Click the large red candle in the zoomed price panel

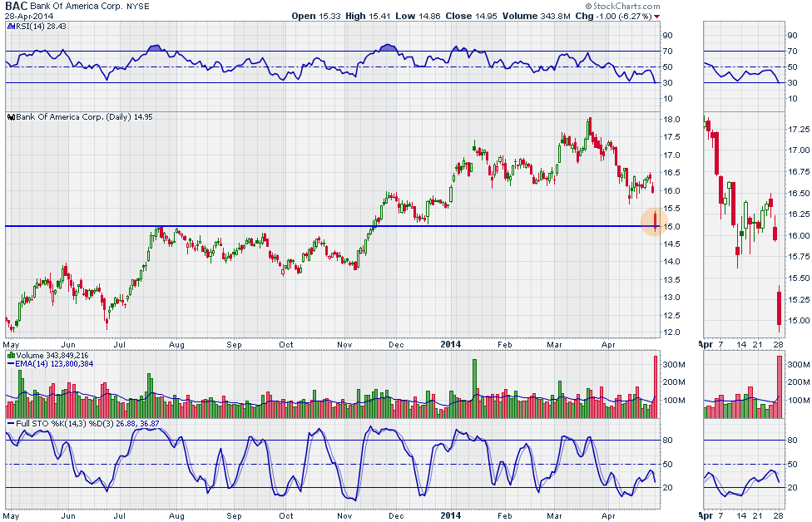[779, 309]
